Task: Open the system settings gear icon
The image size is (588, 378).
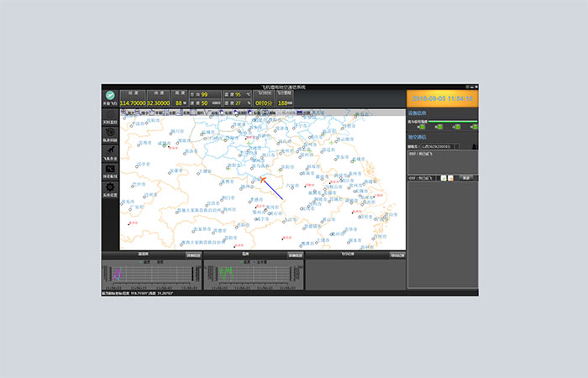Action: [110, 189]
